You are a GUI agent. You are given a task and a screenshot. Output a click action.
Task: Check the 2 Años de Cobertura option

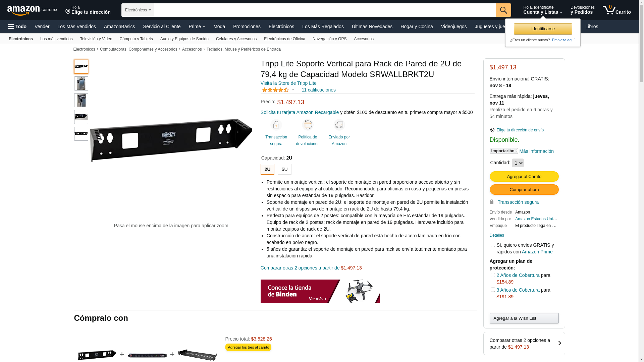click(x=493, y=275)
